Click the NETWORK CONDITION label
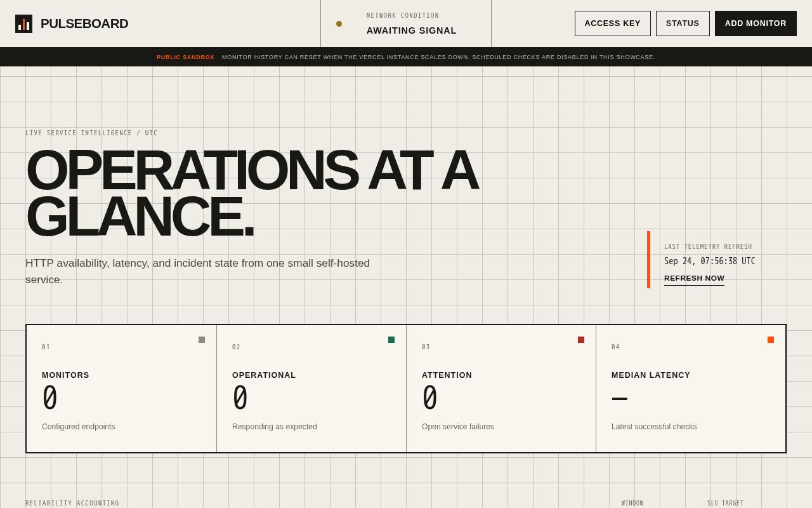 click(403, 16)
